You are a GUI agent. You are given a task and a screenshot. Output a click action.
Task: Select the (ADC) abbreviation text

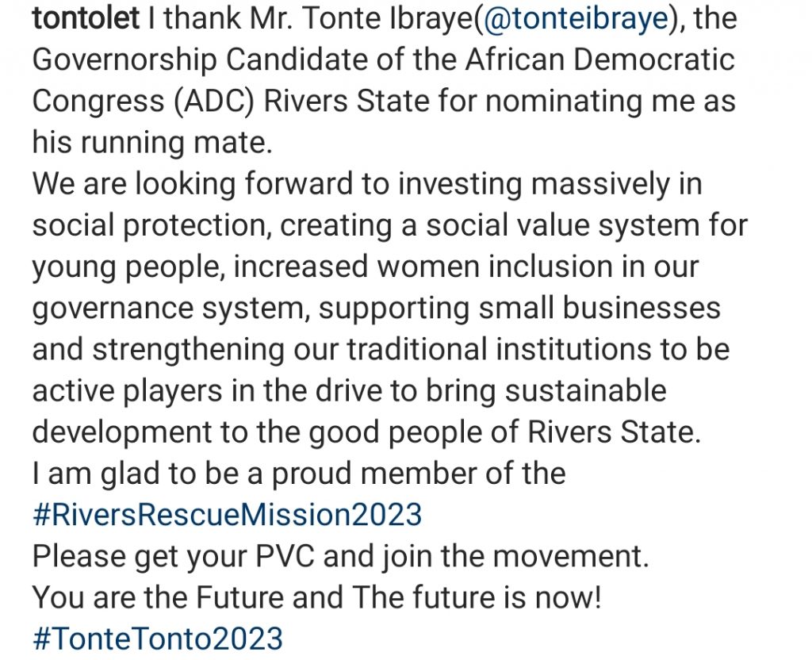(x=214, y=101)
